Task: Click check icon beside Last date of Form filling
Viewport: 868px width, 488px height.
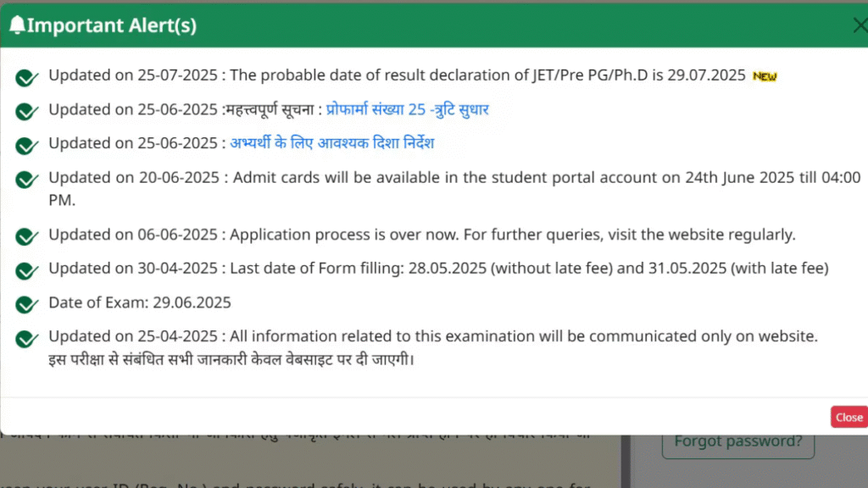Action: (x=26, y=270)
